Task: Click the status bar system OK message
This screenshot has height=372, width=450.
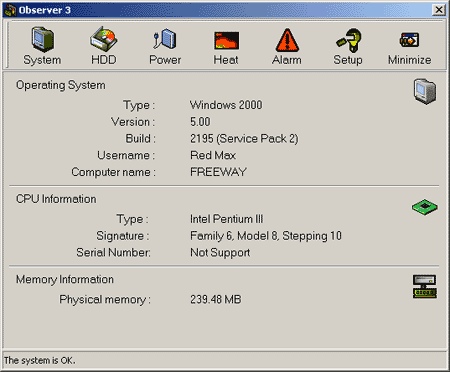Action: coord(40,360)
